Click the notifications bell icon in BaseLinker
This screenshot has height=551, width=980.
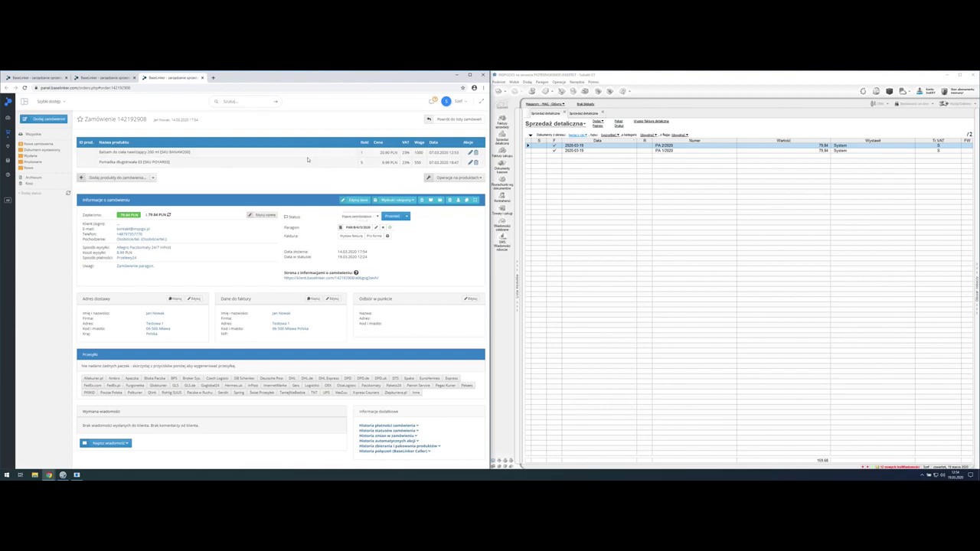pos(433,101)
